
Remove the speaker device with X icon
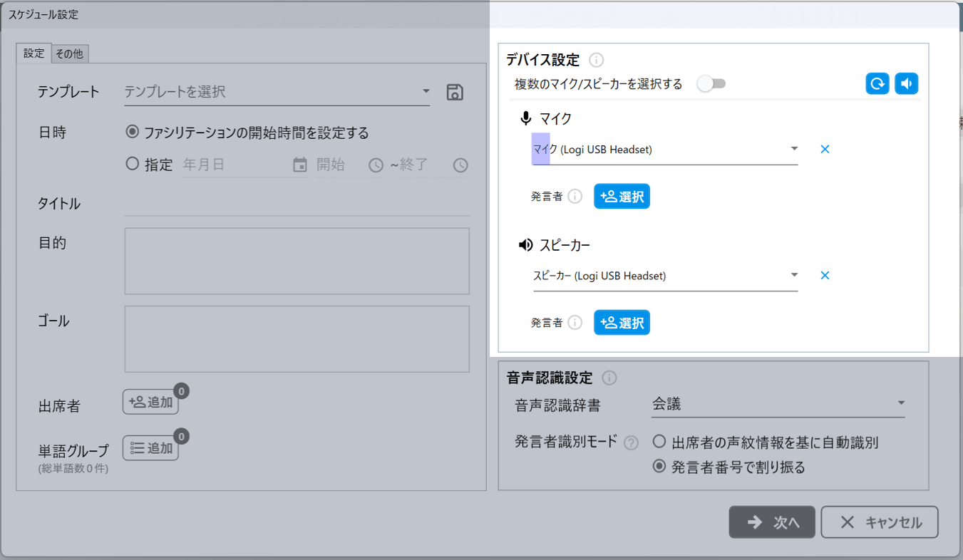point(825,276)
